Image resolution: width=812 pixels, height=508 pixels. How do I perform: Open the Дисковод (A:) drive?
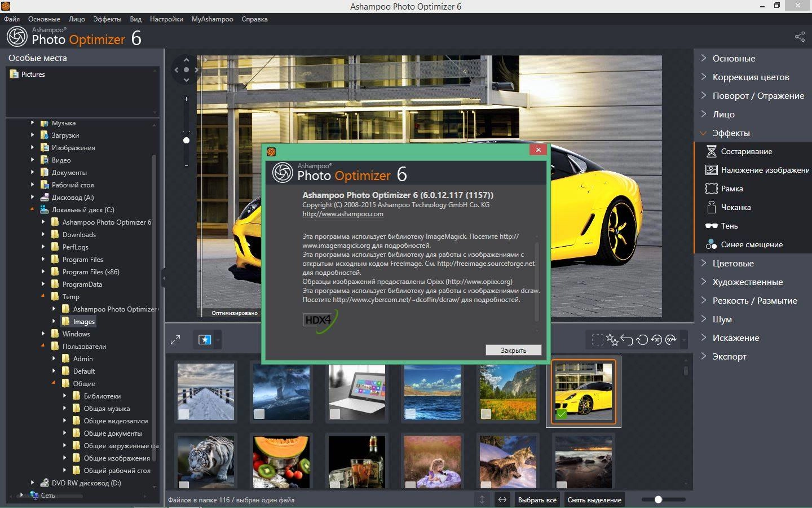67,197
